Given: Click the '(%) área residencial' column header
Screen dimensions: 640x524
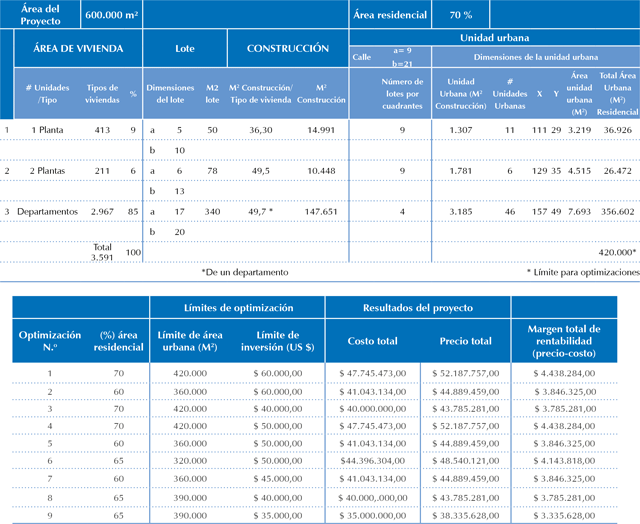Looking at the screenshot, I should 118,341.
